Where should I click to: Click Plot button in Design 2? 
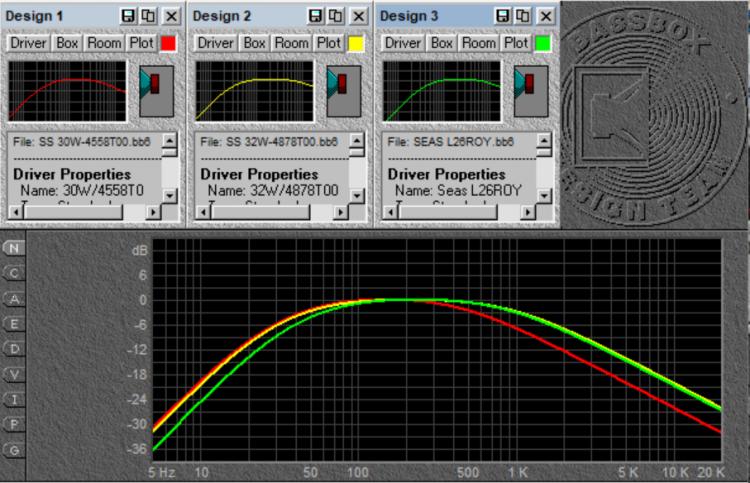coord(329,43)
